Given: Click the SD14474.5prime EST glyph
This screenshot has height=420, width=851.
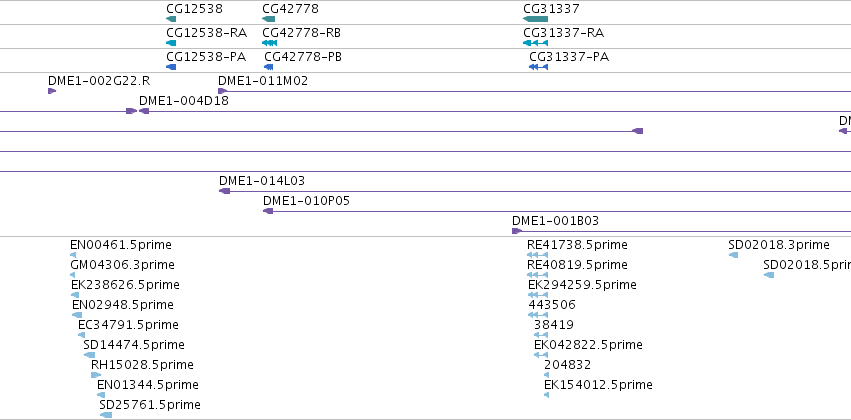Looking at the screenshot, I should click(90, 355).
